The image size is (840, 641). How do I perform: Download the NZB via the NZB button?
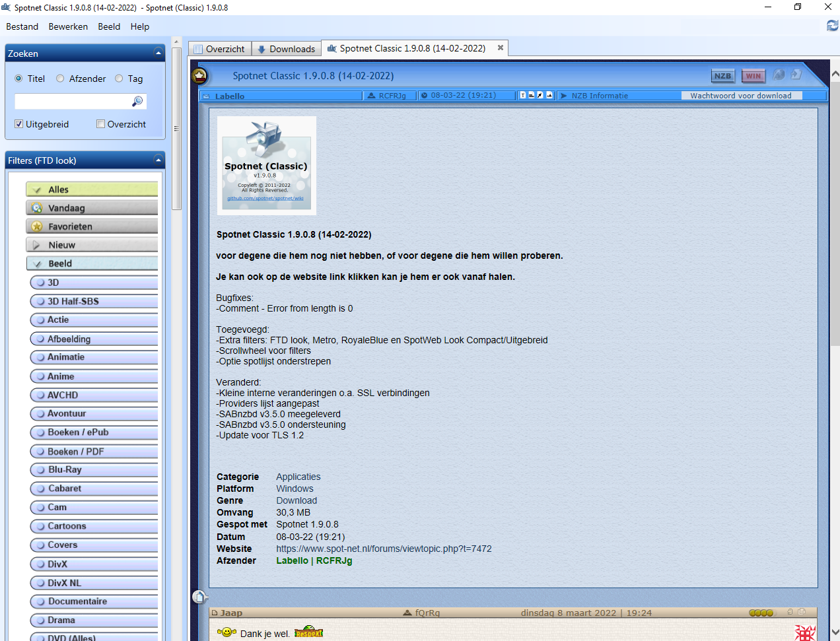point(722,76)
